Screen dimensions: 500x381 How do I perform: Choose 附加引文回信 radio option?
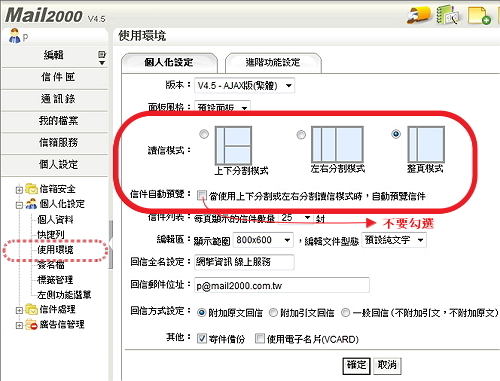pos(273,313)
